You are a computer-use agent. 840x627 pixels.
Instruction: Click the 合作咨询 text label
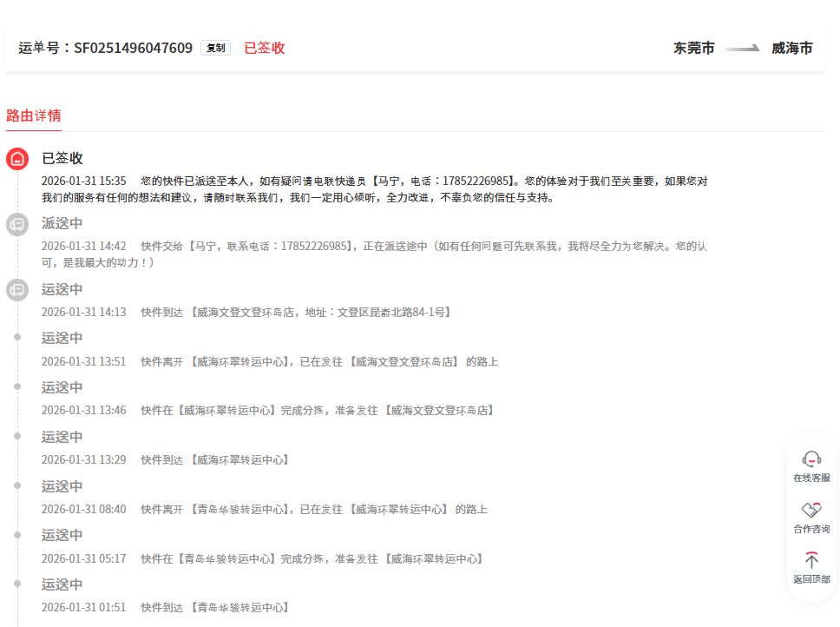[x=811, y=529]
